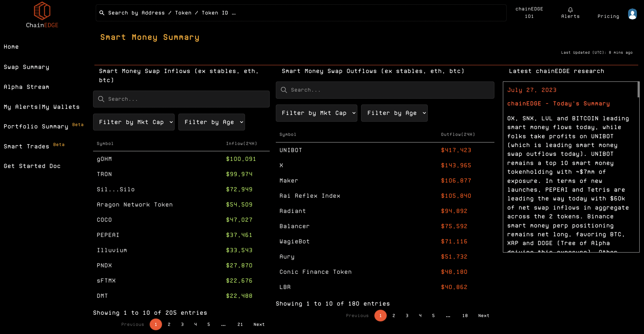
Task: Open the user profile avatar
Action: click(632, 14)
